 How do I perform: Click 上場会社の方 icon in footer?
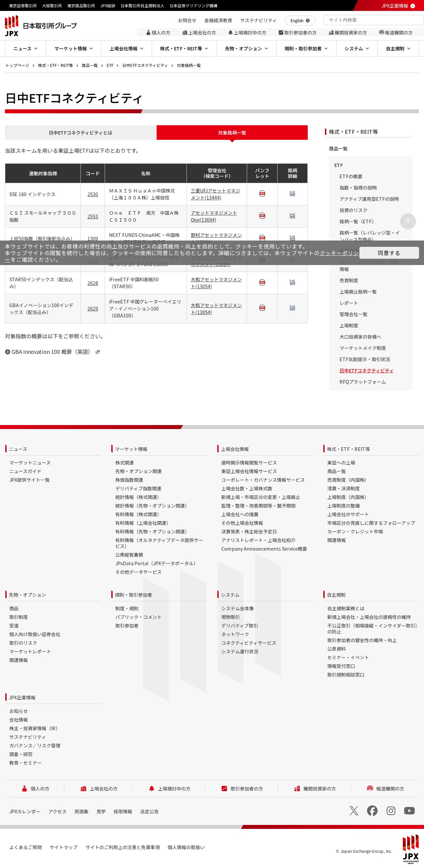83,788
